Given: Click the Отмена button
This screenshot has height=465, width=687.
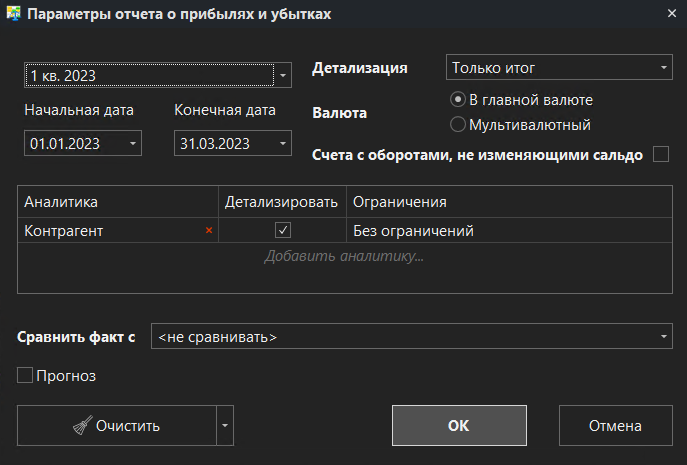Looking at the screenshot, I should [615, 425].
